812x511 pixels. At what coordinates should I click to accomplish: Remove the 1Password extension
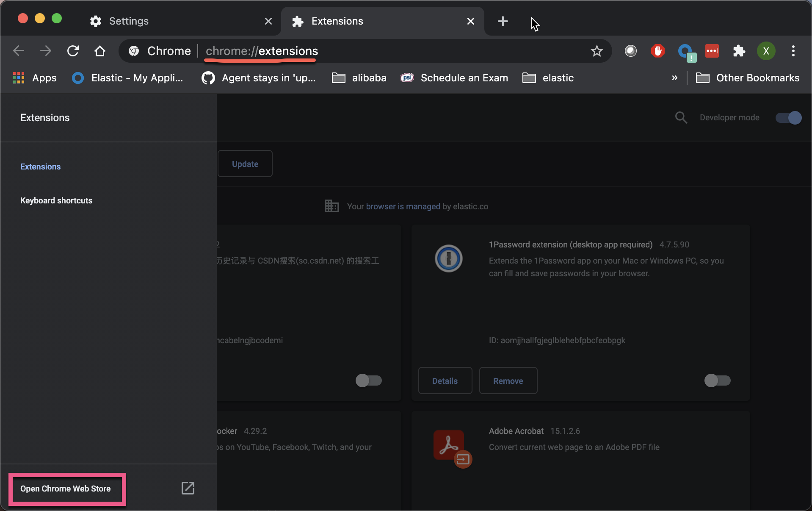click(508, 380)
